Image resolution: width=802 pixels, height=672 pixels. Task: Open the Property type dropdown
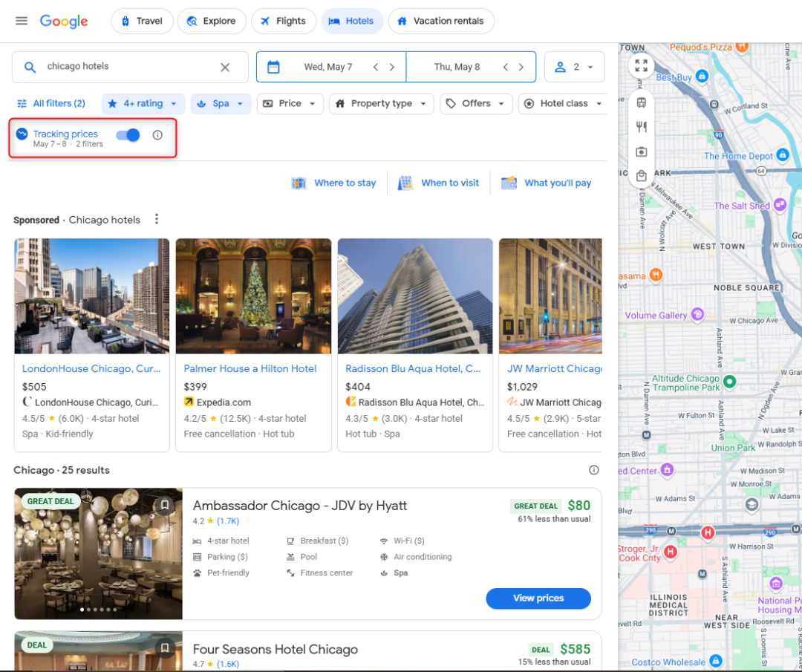(x=382, y=103)
